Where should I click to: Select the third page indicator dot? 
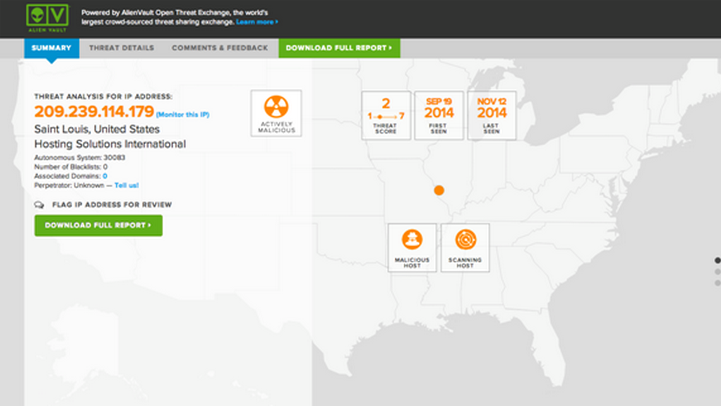717,283
